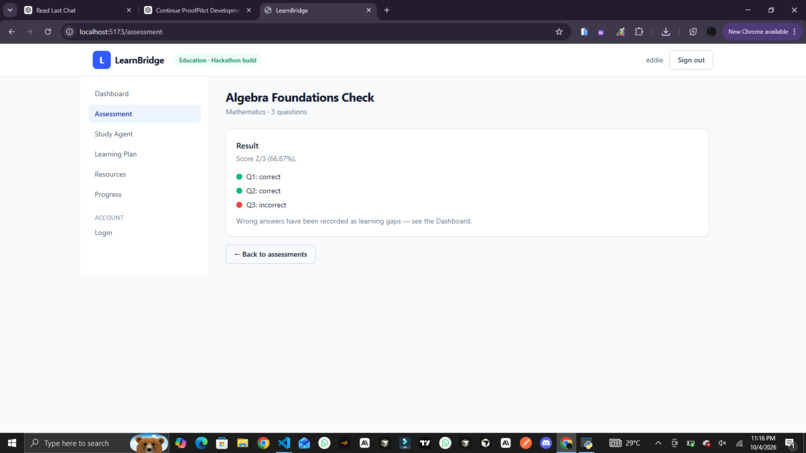Screen dimensions: 806x453
Task: Click the Sign out button
Action: (691, 60)
